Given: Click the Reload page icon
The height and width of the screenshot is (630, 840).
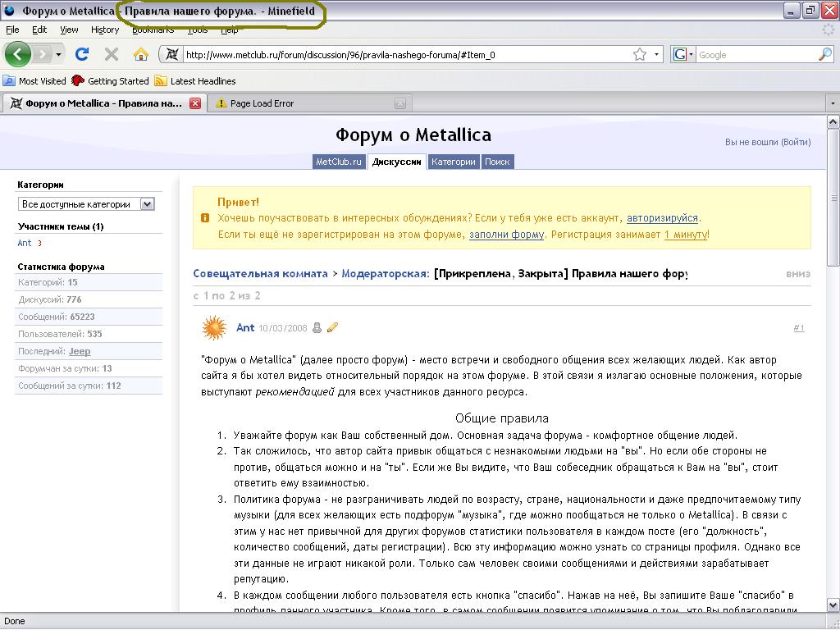Looking at the screenshot, I should (82, 55).
